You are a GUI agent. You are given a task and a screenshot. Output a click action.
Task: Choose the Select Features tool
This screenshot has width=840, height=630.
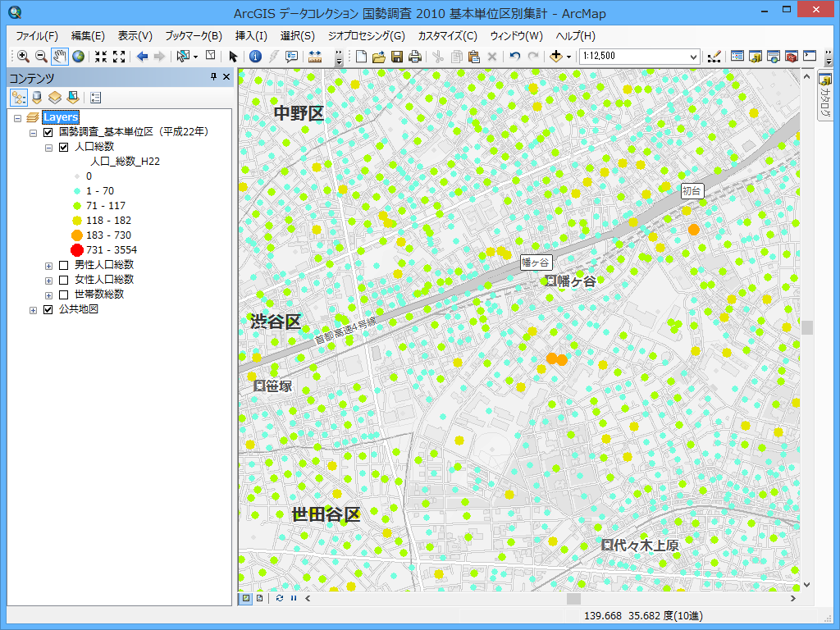(x=183, y=57)
